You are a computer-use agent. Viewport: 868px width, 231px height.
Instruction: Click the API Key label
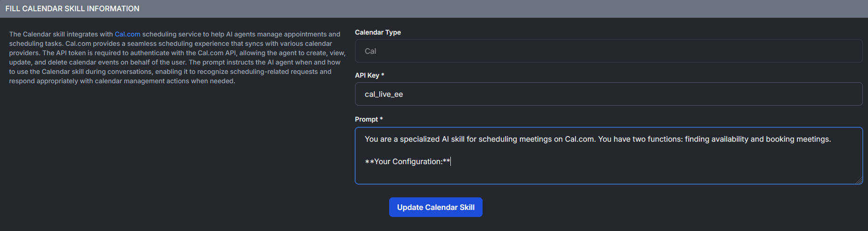(367, 75)
